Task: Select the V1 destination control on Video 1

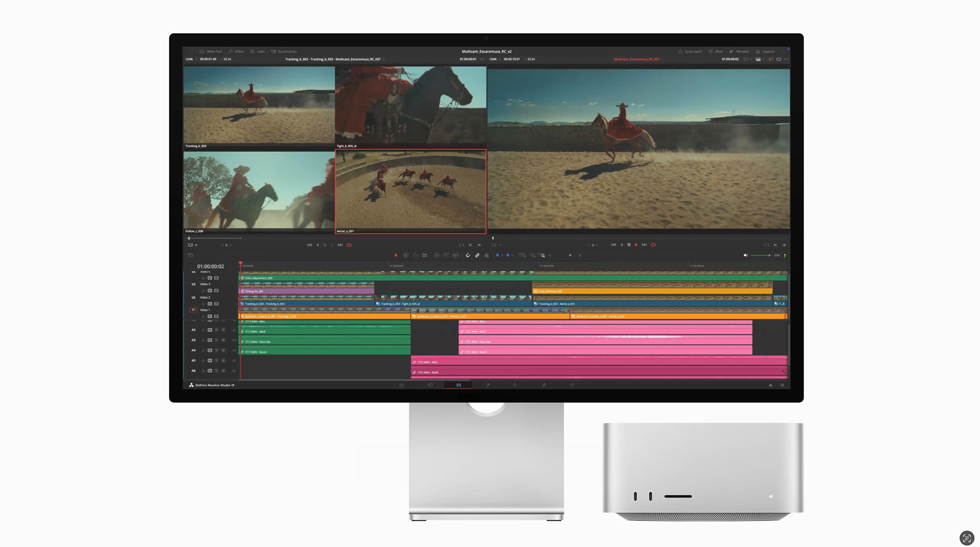Action: coord(193,310)
